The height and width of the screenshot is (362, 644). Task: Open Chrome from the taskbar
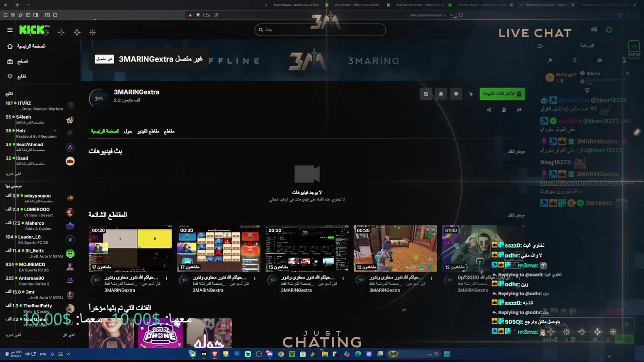click(281, 354)
